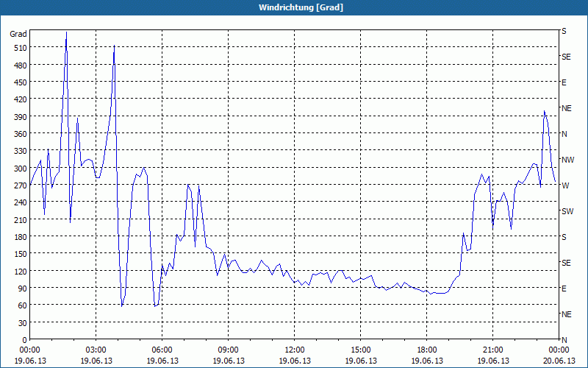The width and height of the screenshot is (588, 368).
Task: Click the 420 degree axis label
Action: pos(21,99)
